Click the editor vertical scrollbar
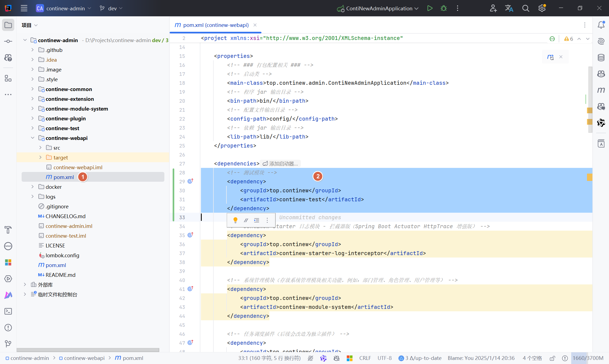 click(590, 100)
